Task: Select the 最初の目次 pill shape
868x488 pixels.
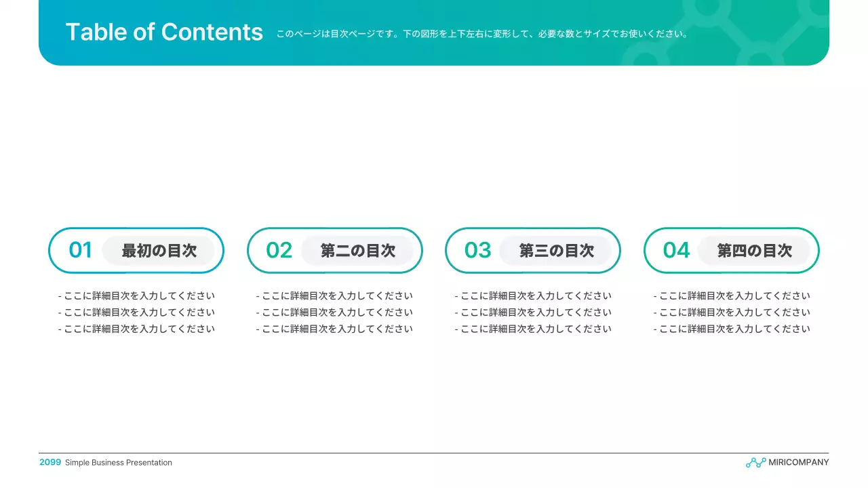Action: pyautogui.click(x=158, y=251)
